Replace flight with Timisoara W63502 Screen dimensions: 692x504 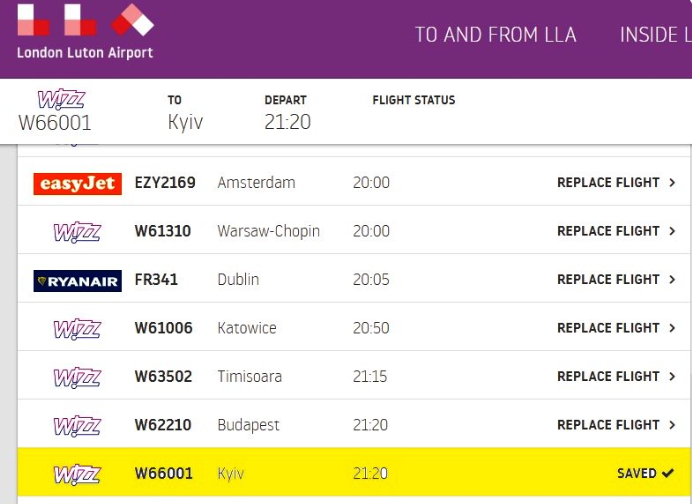[608, 376]
